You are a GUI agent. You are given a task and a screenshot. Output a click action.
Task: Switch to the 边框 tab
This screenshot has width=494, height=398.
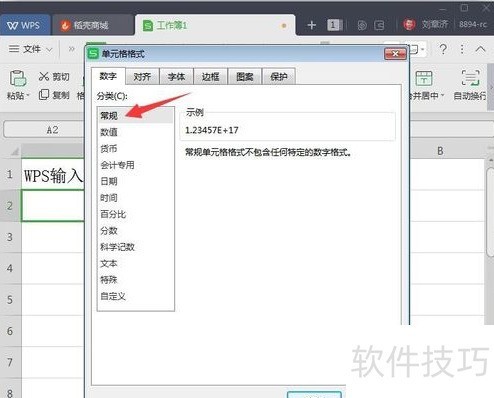pos(210,77)
